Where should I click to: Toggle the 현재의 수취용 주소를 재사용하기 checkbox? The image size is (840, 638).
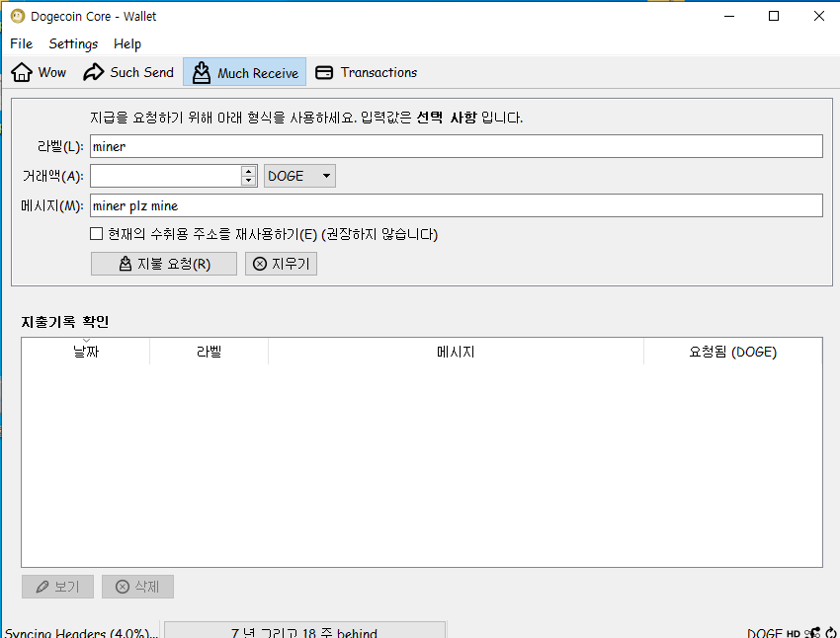pyautogui.click(x=97, y=234)
